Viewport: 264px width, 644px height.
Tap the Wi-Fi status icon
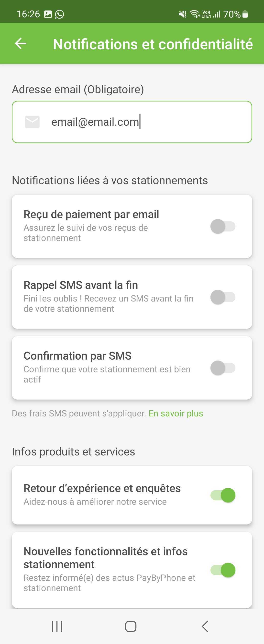(194, 14)
